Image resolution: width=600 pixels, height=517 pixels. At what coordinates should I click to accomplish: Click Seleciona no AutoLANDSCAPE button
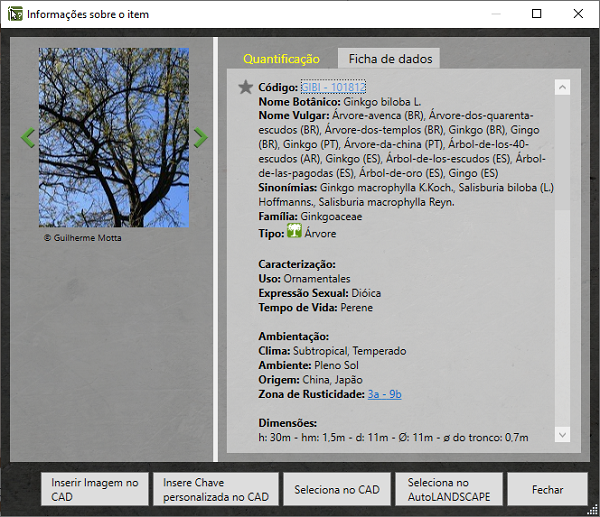pos(448,489)
